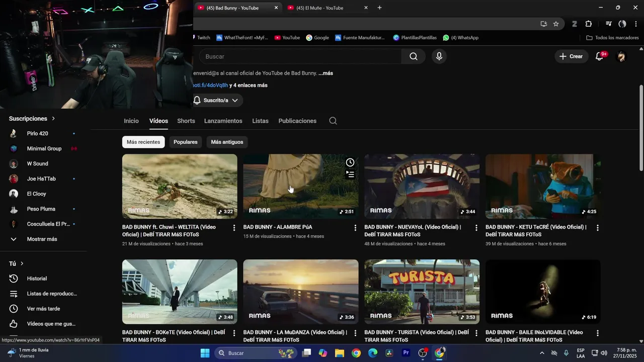The width and height of the screenshot is (644, 362).
Task: Bookmark this page with the star icon
Action: click(556, 24)
